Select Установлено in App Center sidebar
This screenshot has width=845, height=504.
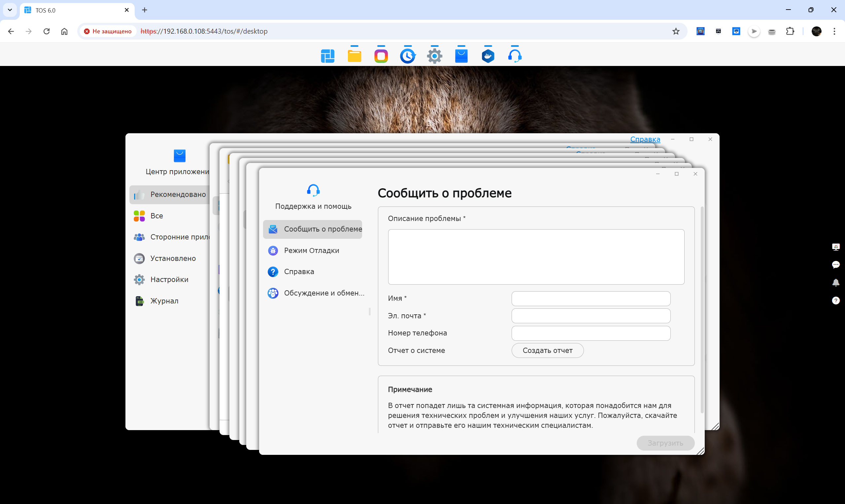(173, 258)
